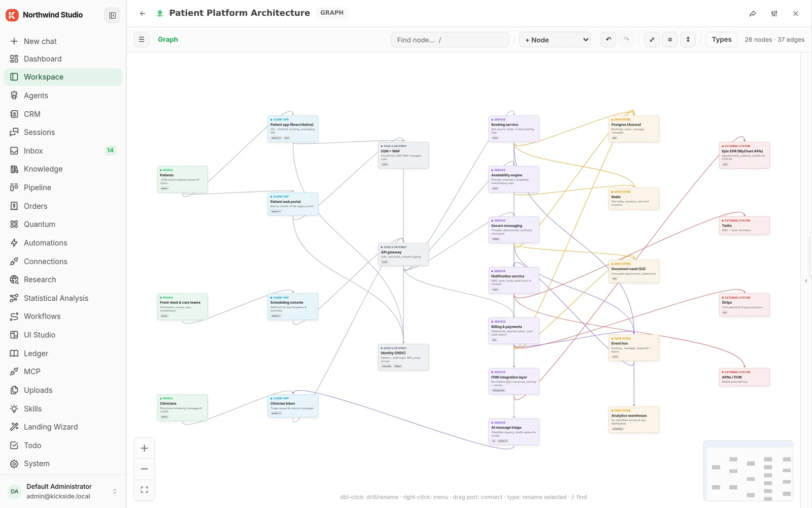Click the graph minimap thumbnail
The width and height of the screenshot is (812, 508).
[748, 471]
